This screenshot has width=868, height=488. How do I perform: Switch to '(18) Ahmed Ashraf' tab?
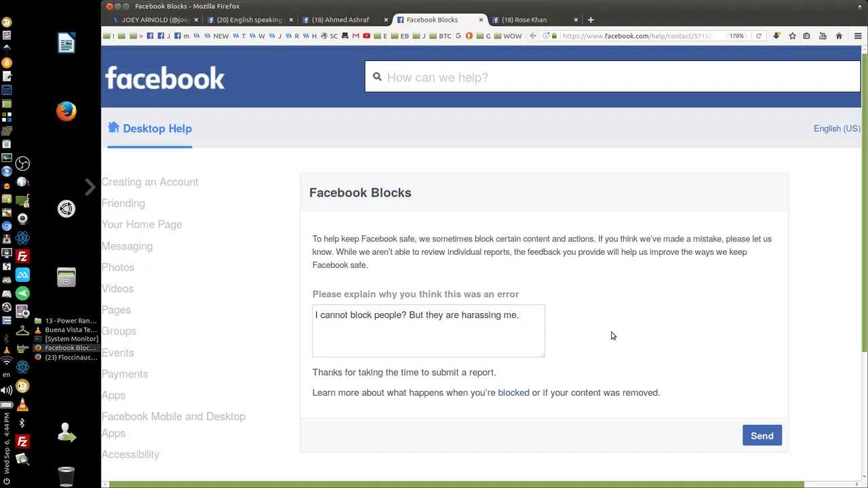[344, 20]
